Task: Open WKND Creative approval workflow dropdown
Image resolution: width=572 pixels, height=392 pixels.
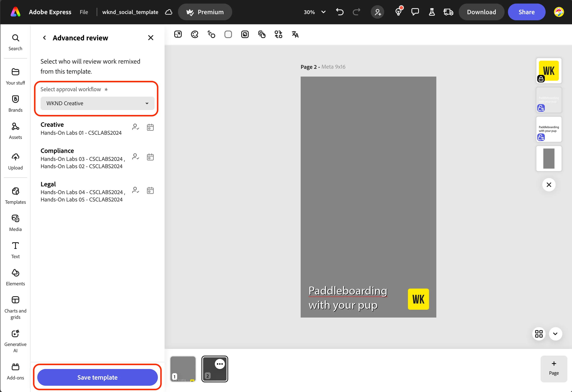Action: [x=98, y=103]
